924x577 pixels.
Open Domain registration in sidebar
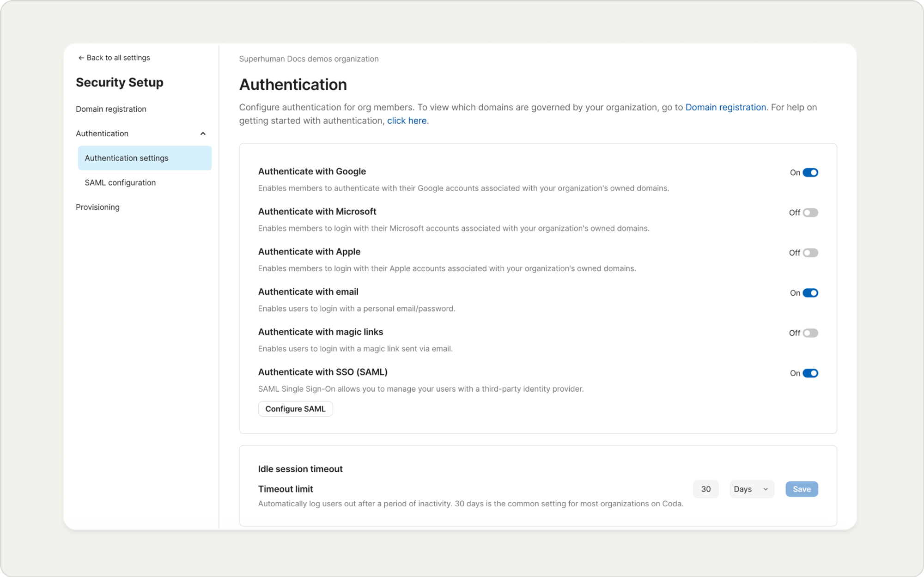(x=111, y=109)
